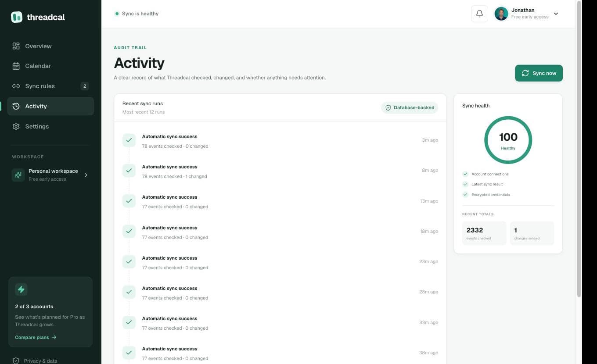Click the Database-backed badge
The width and height of the screenshot is (597, 364).
[410, 107]
